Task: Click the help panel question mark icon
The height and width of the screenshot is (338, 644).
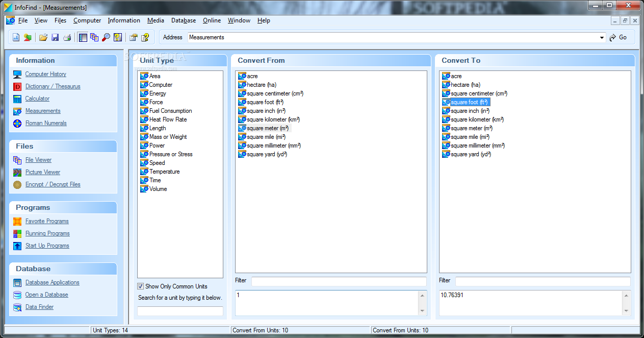Action: pyautogui.click(x=118, y=37)
